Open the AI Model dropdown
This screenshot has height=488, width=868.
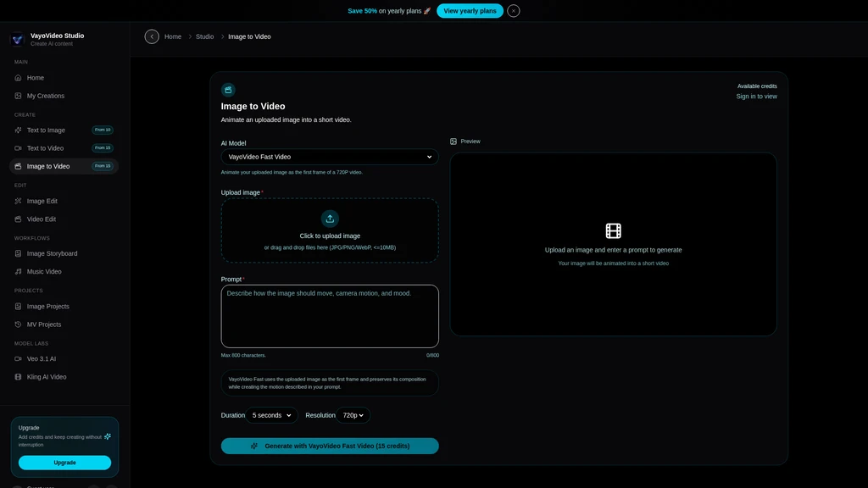(330, 157)
